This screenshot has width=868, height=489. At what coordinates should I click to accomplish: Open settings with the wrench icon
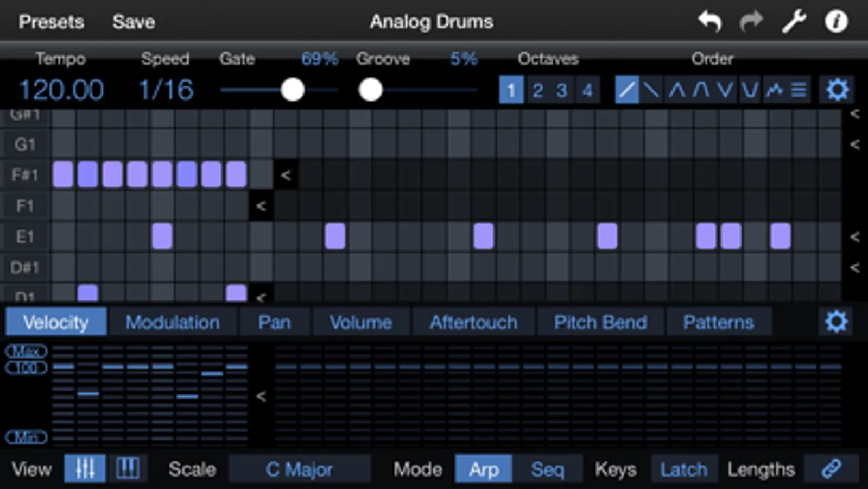click(x=794, y=22)
